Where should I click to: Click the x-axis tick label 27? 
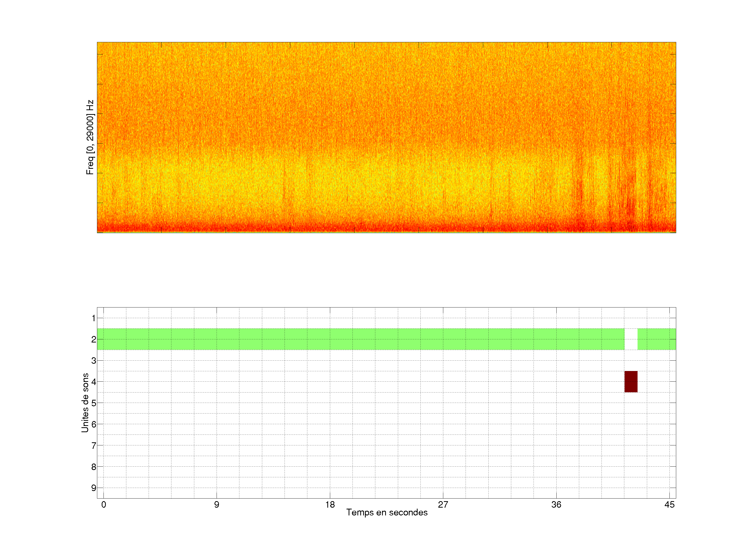coord(443,505)
